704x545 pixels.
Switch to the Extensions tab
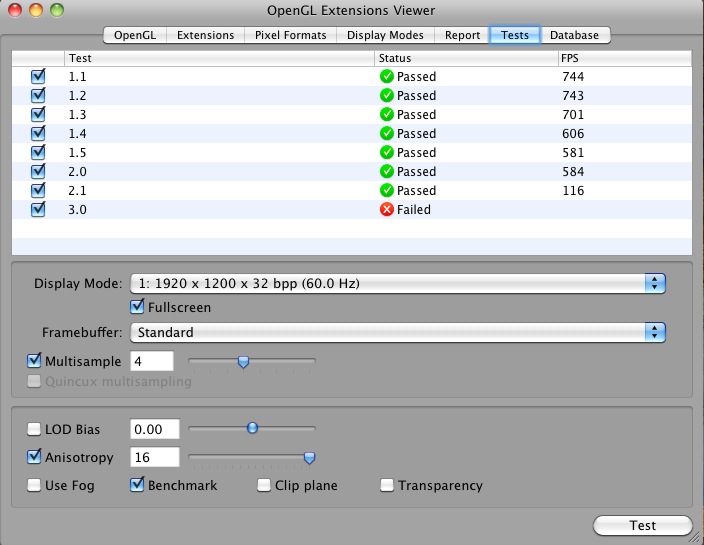[x=205, y=35]
